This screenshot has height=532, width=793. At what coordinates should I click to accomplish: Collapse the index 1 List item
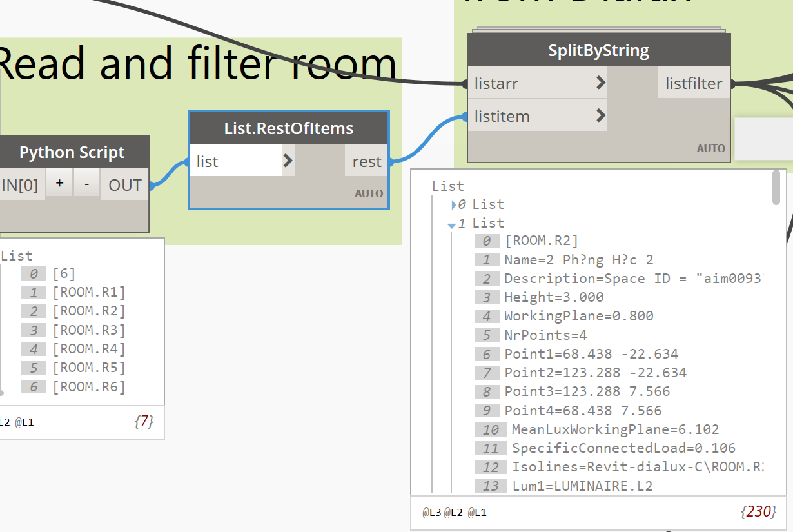pyautogui.click(x=451, y=224)
